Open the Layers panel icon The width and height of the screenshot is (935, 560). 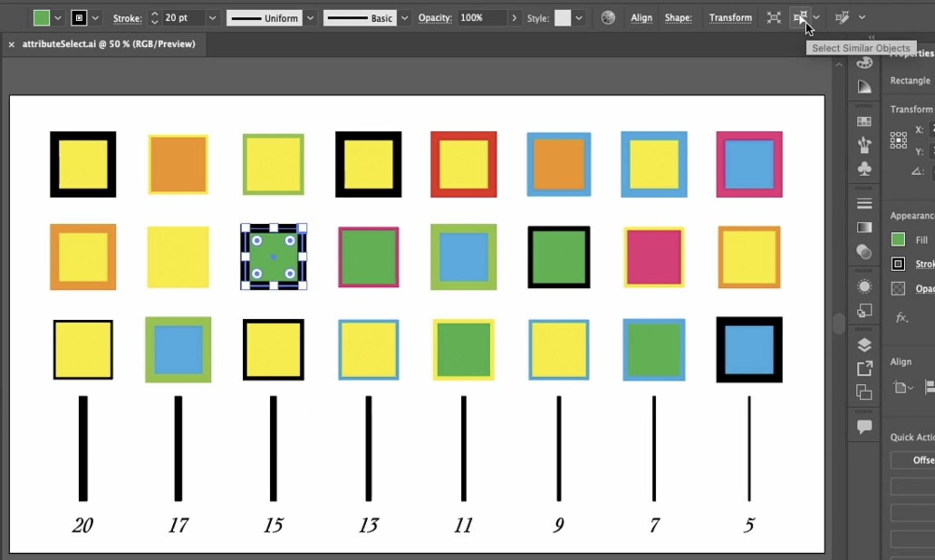[864, 345]
